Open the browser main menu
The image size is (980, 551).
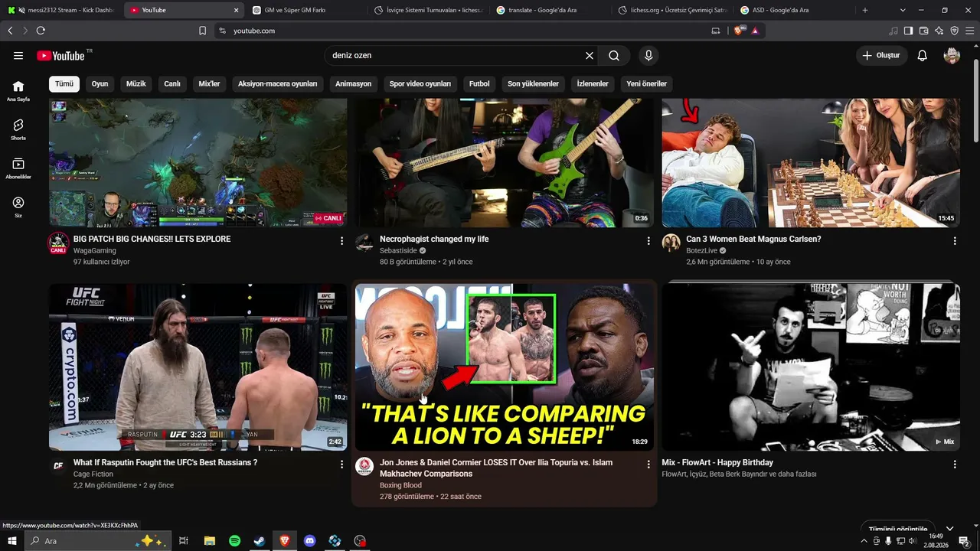pyautogui.click(x=969, y=31)
